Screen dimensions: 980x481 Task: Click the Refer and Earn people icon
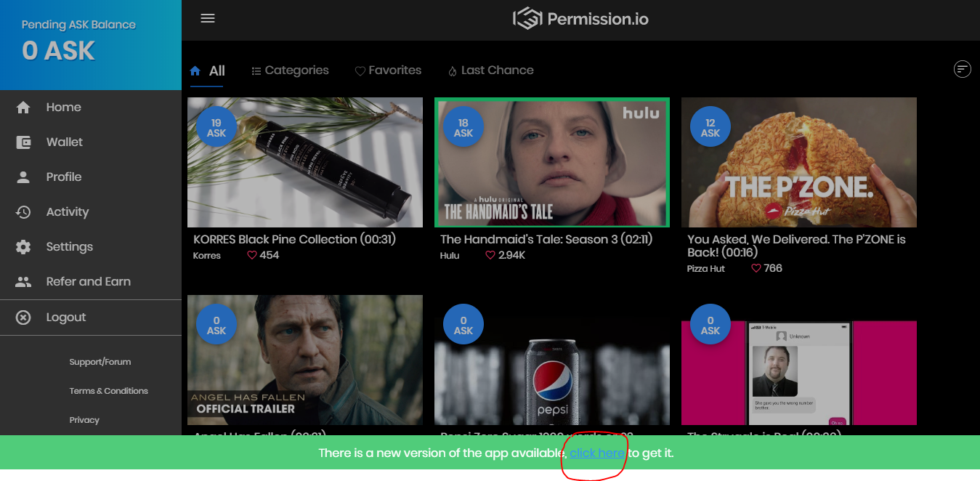(x=23, y=282)
